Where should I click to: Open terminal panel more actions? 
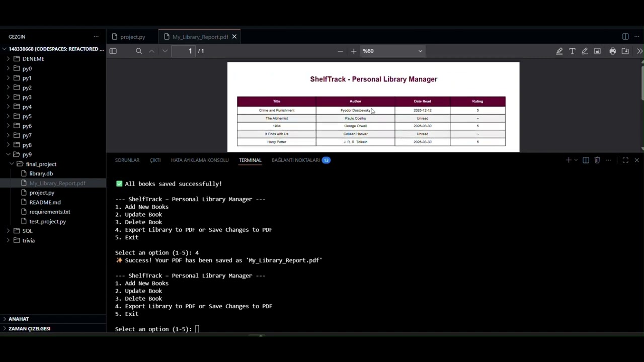tap(609, 160)
